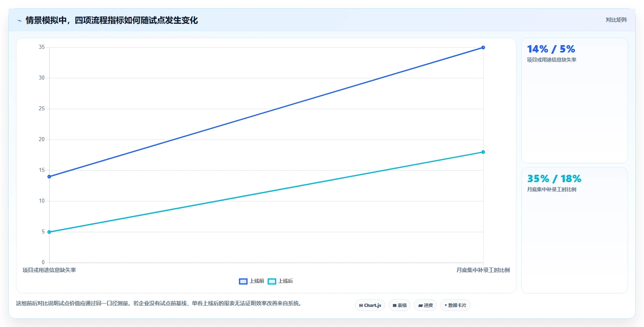Click the 上线前 data point at value 35
The image size is (644, 327).
[483, 48]
